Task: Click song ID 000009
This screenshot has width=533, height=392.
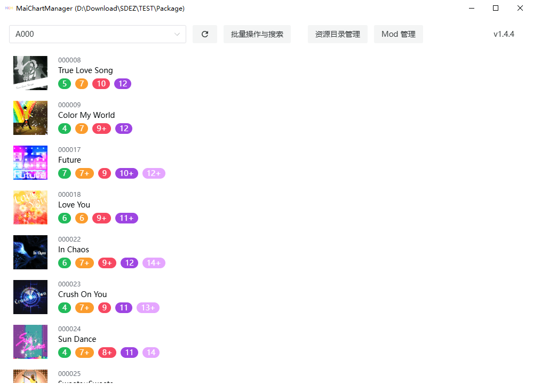Action: tap(69, 105)
